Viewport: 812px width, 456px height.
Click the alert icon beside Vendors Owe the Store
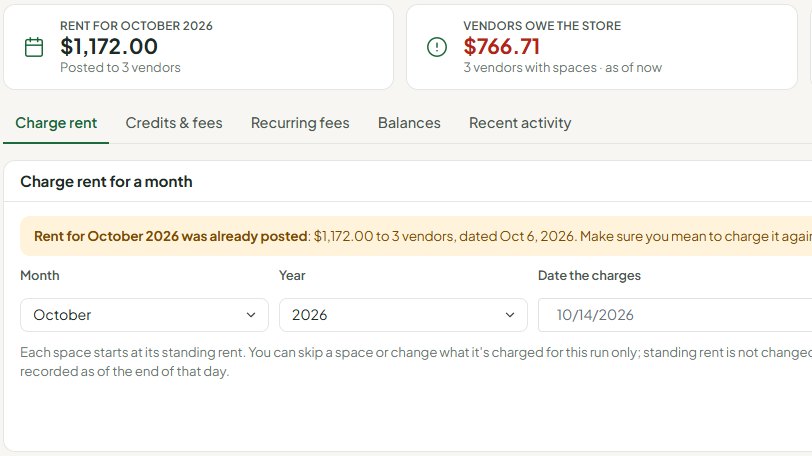[x=437, y=47]
